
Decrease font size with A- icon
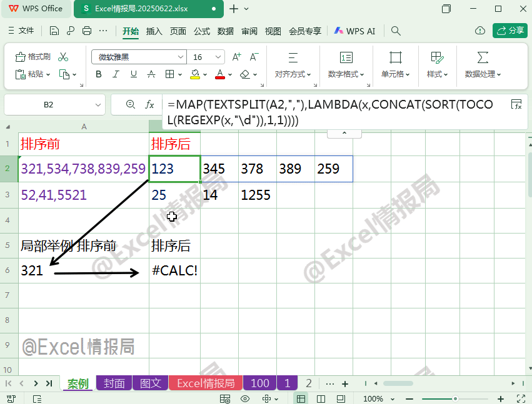[254, 57]
